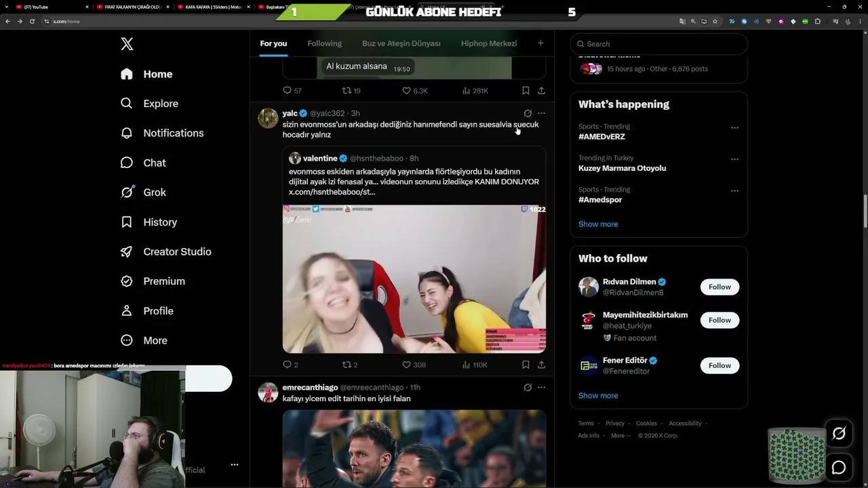Add a new timeline tab with plus

pyautogui.click(x=540, y=43)
